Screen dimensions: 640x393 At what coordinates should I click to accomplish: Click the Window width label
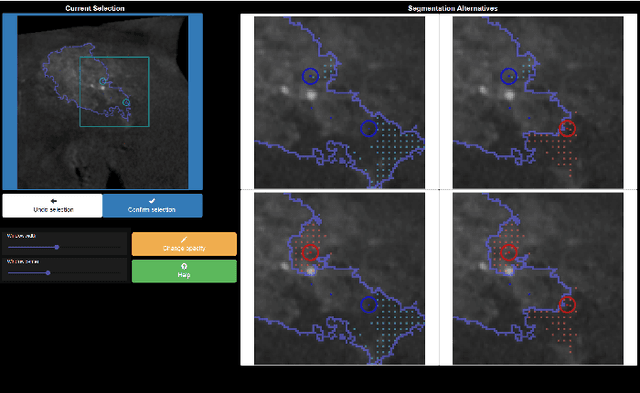(x=21, y=236)
